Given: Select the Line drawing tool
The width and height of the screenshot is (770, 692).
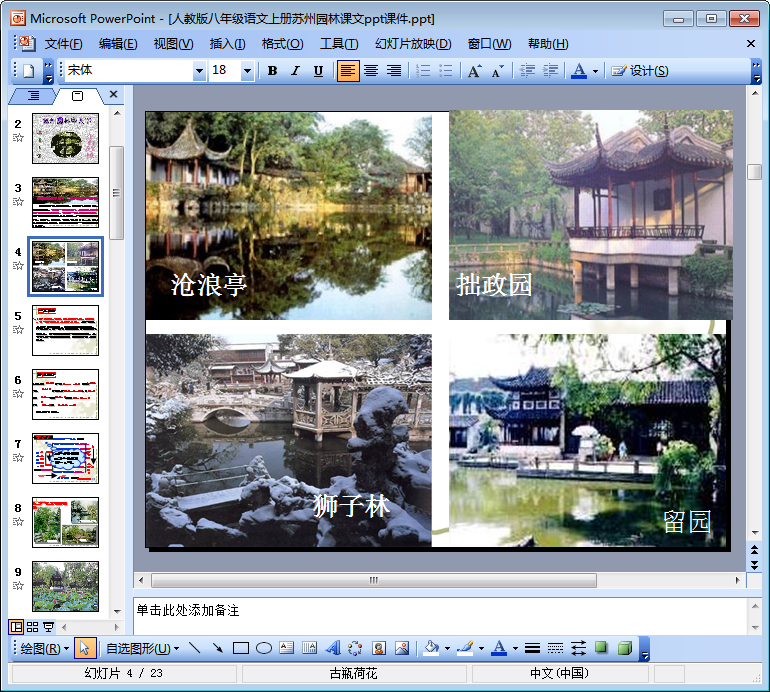Looking at the screenshot, I should click(194, 649).
